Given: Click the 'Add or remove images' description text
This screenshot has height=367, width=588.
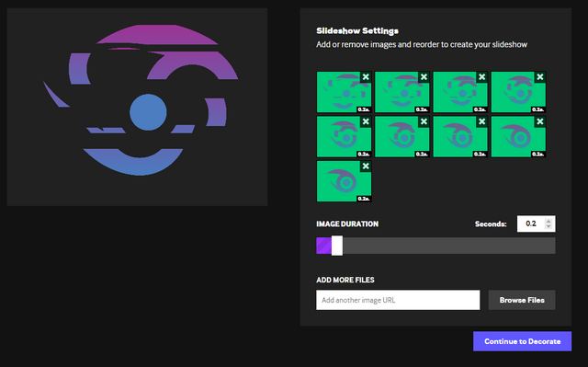Looking at the screenshot, I should 422,45.
